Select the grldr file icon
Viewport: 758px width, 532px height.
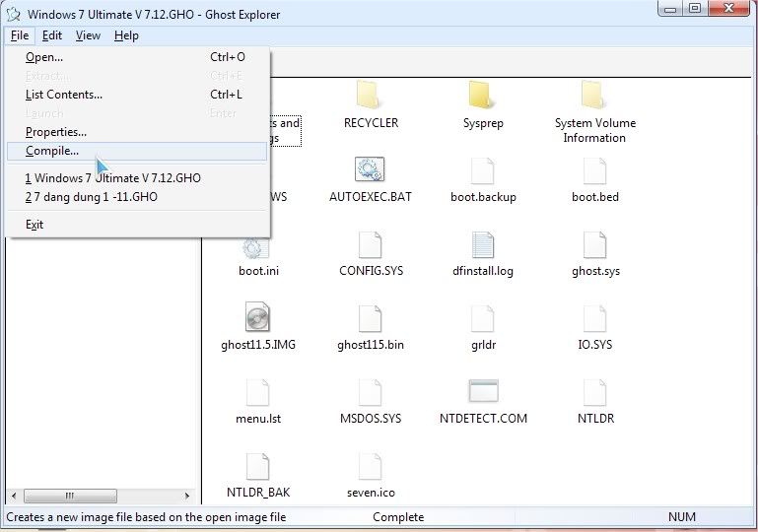pyautogui.click(x=482, y=318)
